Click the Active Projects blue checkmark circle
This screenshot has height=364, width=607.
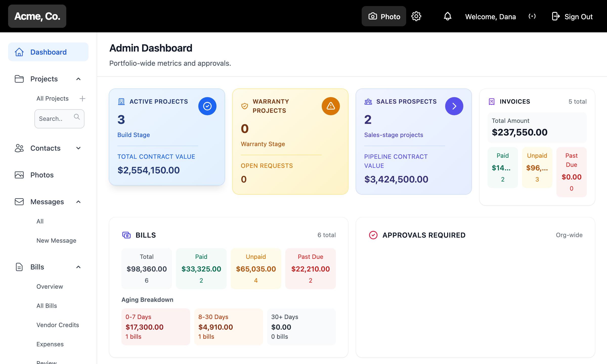[207, 106]
